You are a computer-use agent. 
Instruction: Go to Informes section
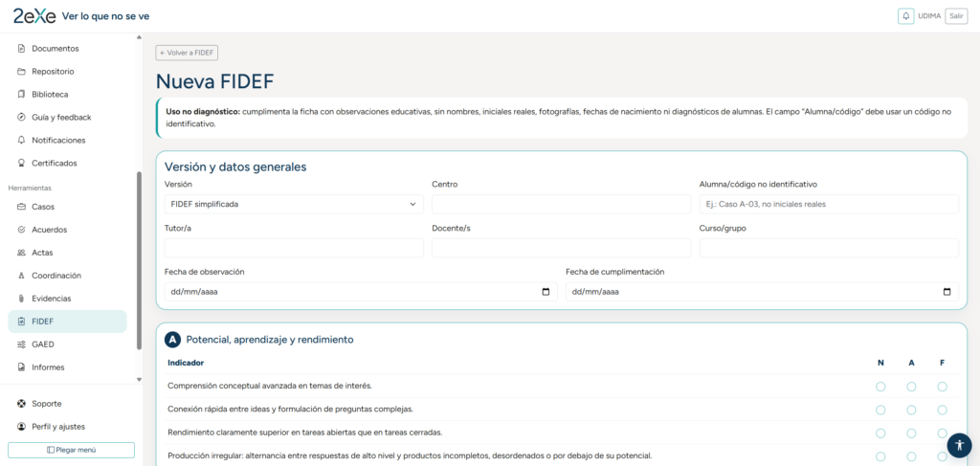click(68, 367)
